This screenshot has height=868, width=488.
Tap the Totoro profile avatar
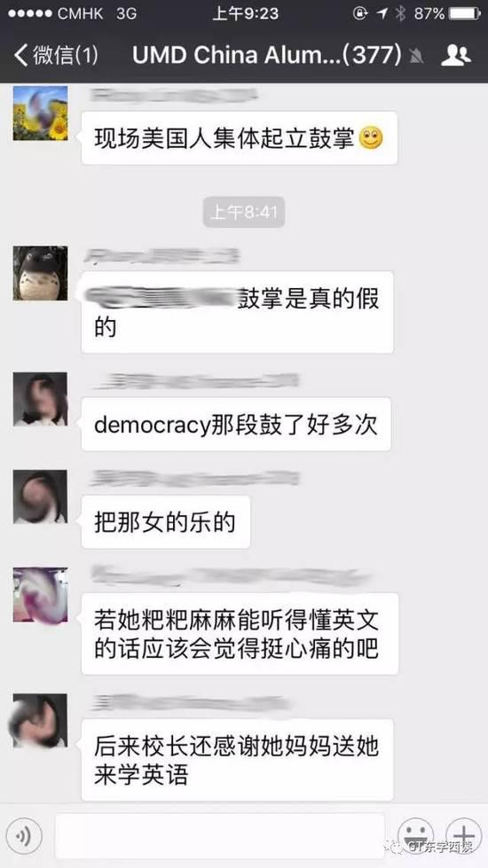click(41, 273)
